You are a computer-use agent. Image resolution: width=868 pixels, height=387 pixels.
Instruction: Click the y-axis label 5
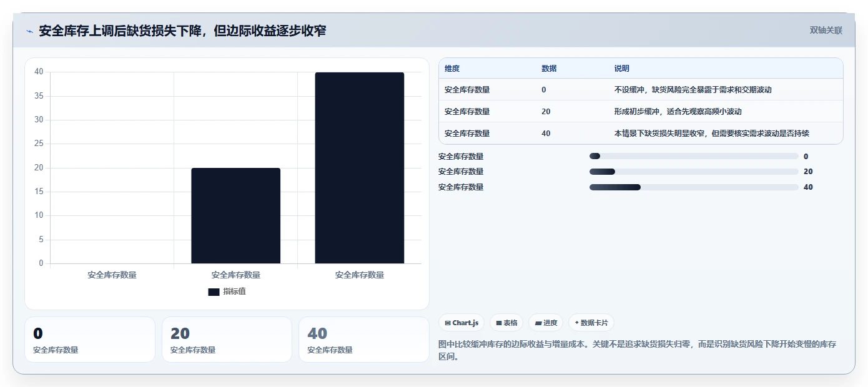[x=41, y=240]
